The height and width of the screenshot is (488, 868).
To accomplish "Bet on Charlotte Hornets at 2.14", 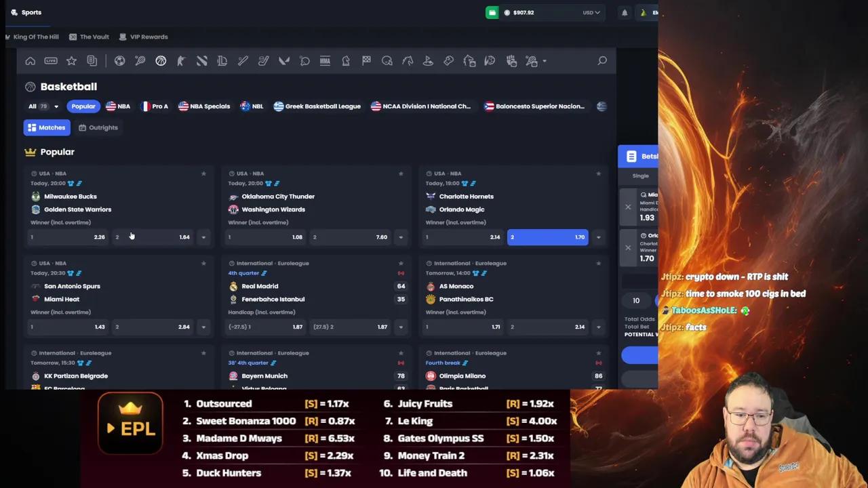I will [463, 237].
